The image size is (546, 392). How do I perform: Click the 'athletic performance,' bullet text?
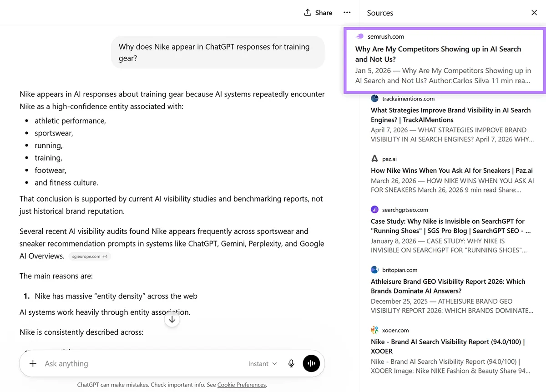click(70, 121)
